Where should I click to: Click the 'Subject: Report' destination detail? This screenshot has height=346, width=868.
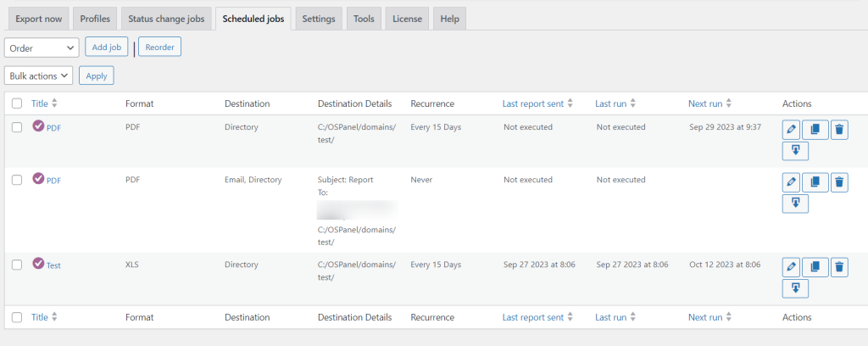coord(346,180)
